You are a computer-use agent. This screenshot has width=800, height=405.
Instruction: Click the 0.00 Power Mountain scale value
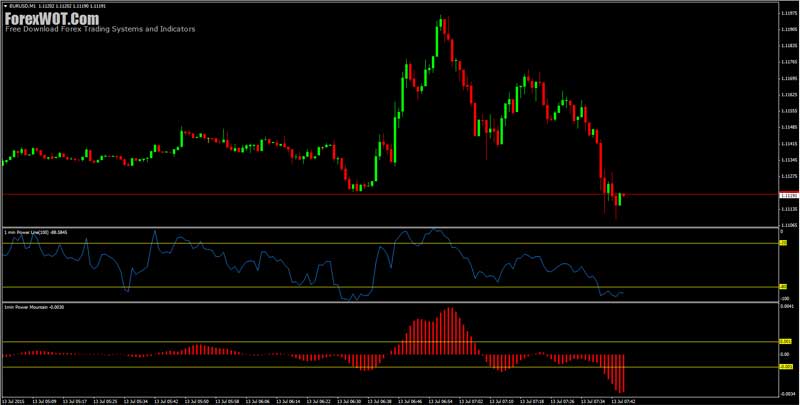click(x=784, y=355)
